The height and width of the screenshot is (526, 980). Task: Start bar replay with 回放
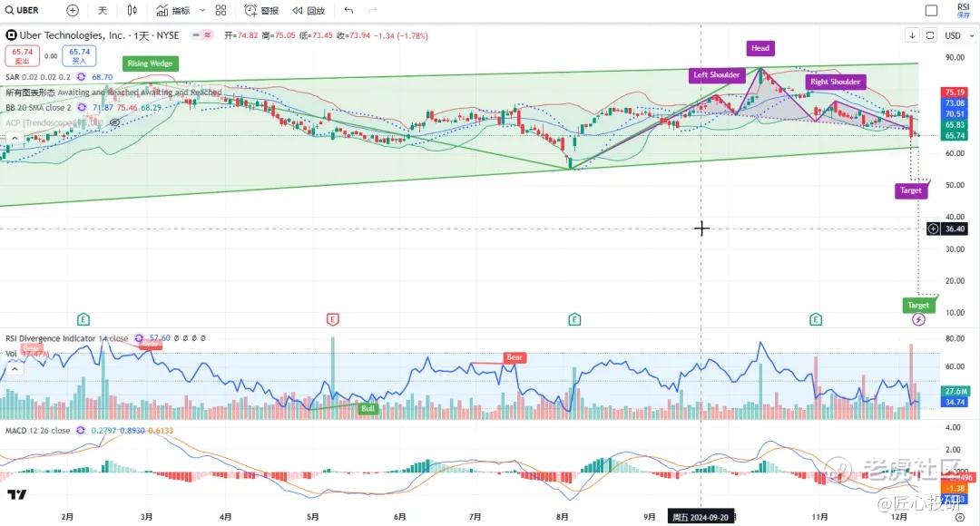click(x=309, y=10)
